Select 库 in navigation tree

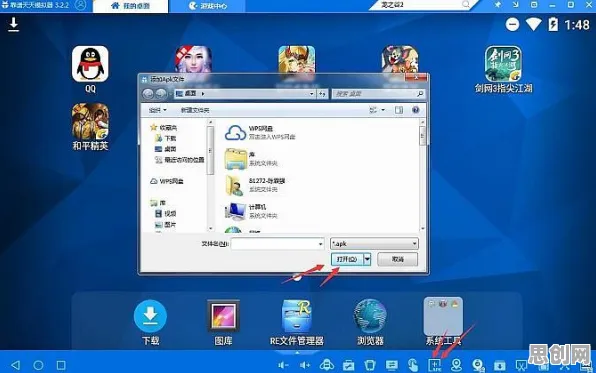(158, 203)
